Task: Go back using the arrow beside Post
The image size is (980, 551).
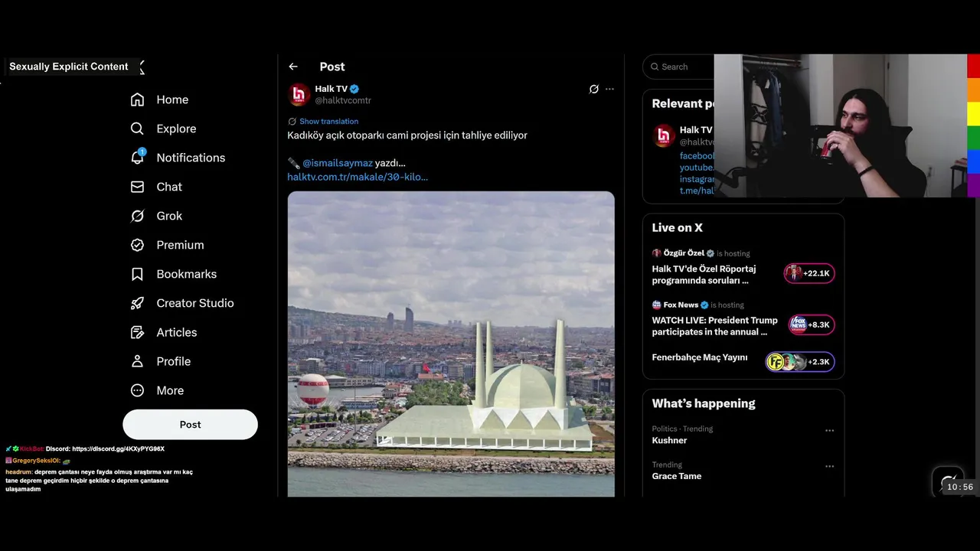Action: [293, 67]
